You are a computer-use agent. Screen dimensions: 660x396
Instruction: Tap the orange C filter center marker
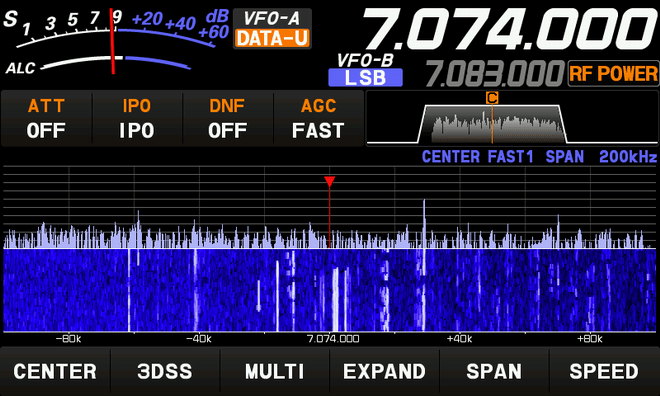point(492,98)
